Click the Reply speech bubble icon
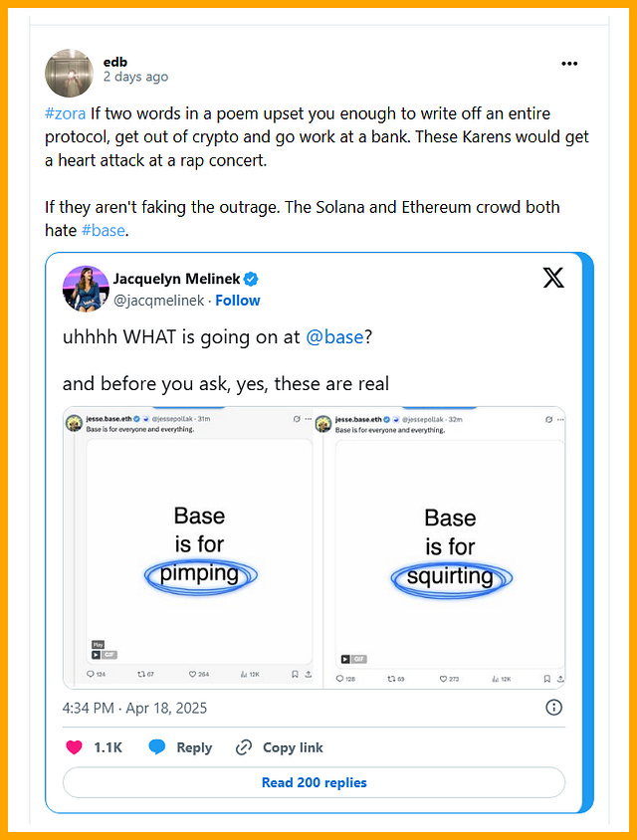This screenshot has width=637, height=840. point(157,747)
